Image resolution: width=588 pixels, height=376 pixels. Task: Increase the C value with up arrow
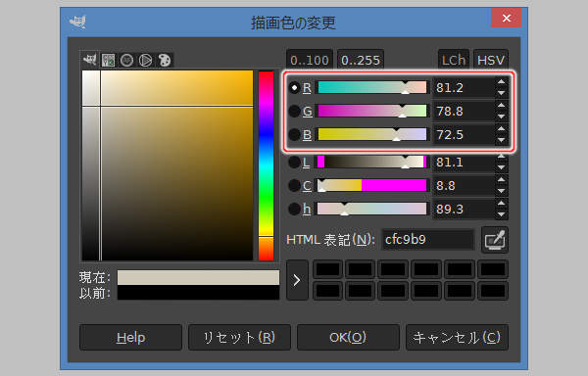pos(502,180)
